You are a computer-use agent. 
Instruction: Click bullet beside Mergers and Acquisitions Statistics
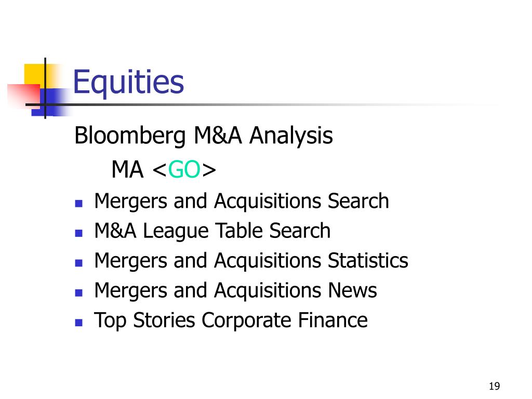pos(79,263)
